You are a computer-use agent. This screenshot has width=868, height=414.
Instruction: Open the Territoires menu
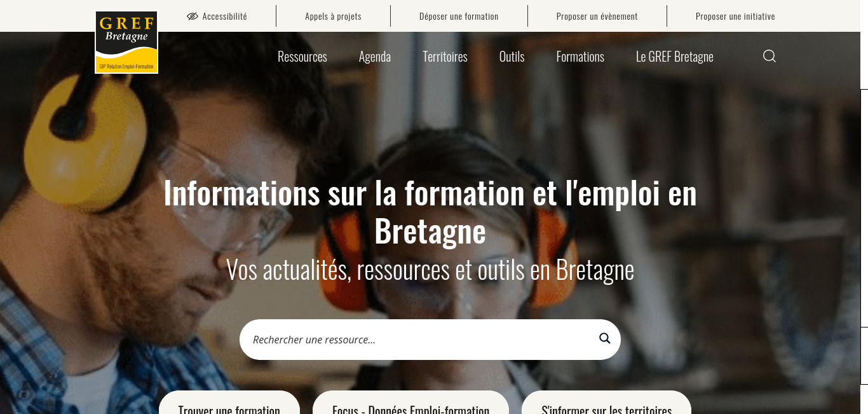[445, 57]
